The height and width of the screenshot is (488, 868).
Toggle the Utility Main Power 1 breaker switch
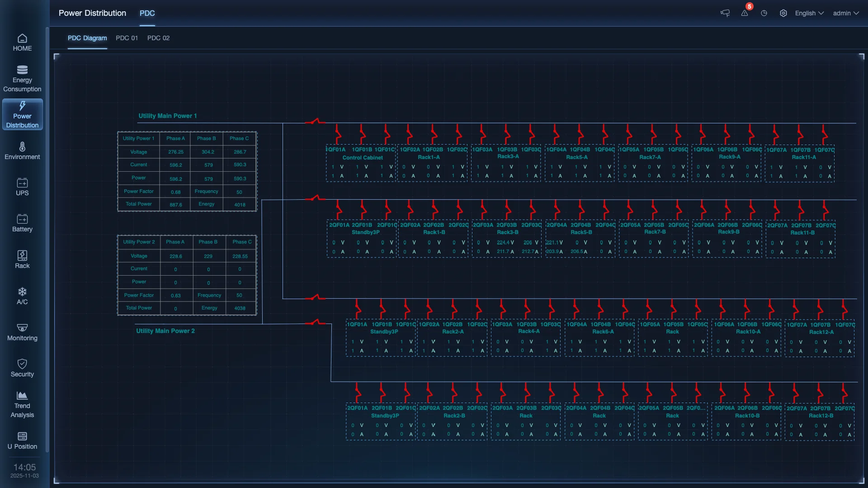[x=315, y=122]
